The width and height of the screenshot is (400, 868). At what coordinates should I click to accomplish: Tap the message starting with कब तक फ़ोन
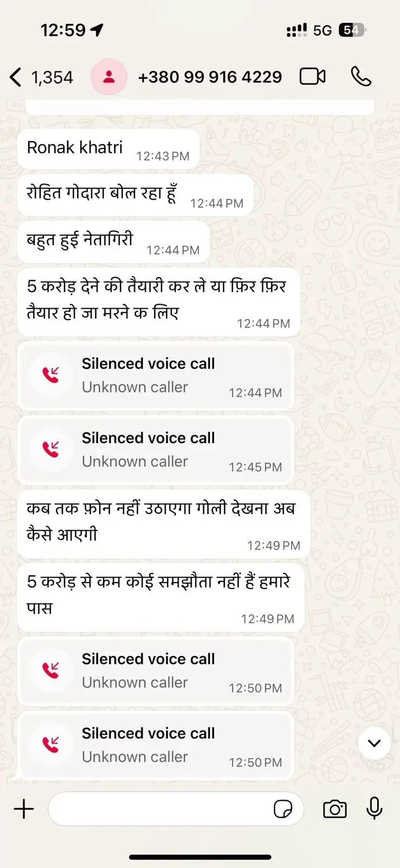click(164, 524)
